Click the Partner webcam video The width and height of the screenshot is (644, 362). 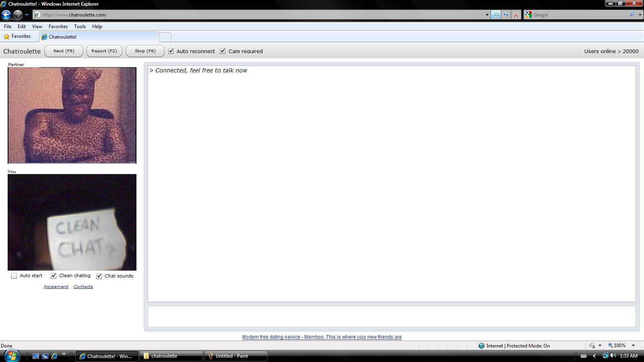click(72, 115)
